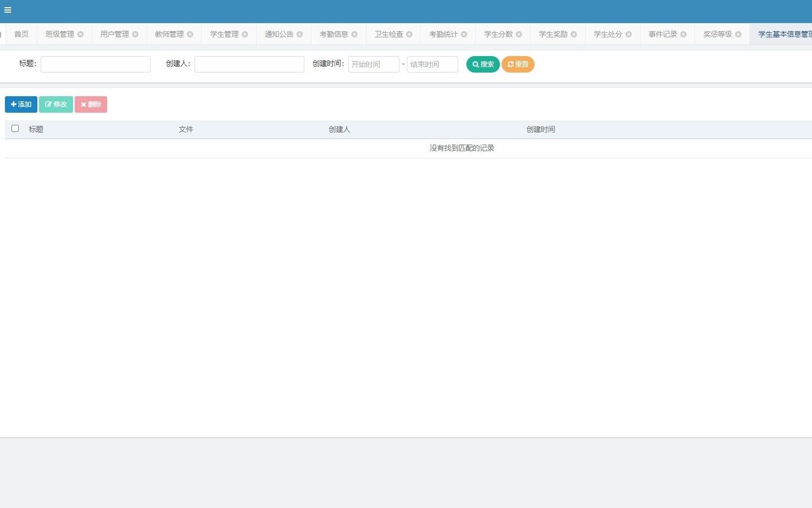This screenshot has height=508, width=812.
Task: Close the 卫生检查 tab
Action: pos(409,34)
